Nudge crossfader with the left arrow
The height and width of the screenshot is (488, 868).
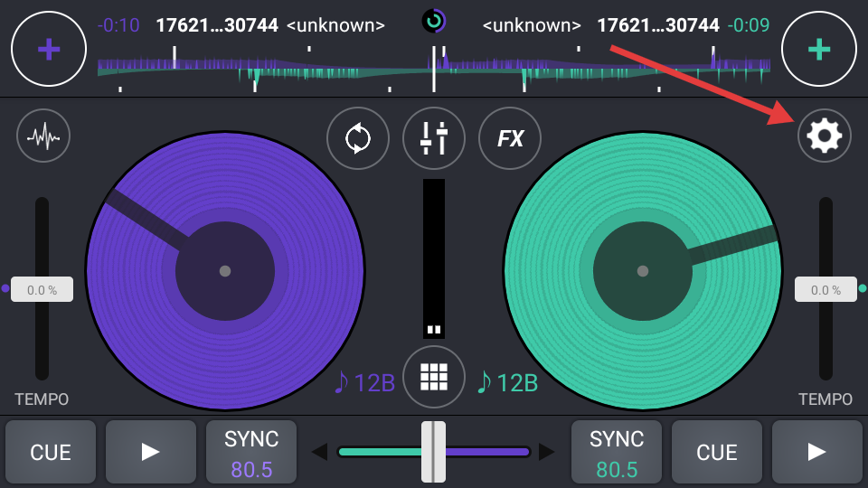tap(319, 452)
